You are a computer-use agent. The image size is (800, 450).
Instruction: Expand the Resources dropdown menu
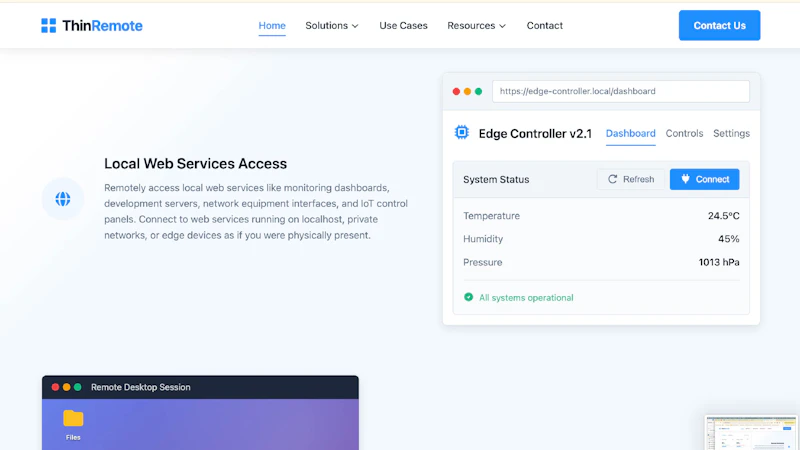coord(477,26)
